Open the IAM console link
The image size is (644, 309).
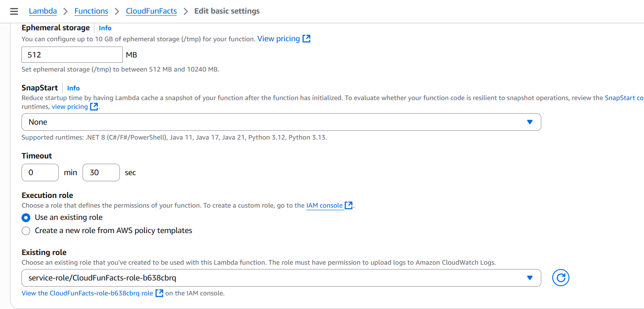pyautogui.click(x=324, y=205)
